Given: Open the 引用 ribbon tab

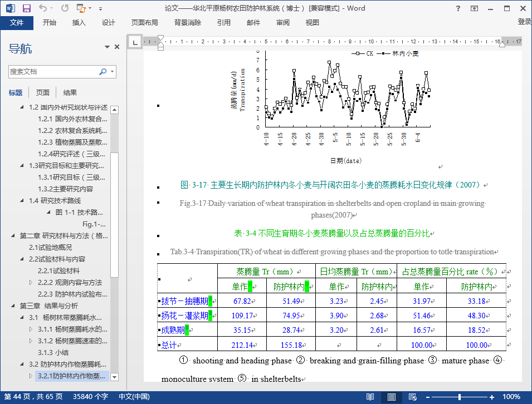Looking at the screenshot, I should point(223,23).
